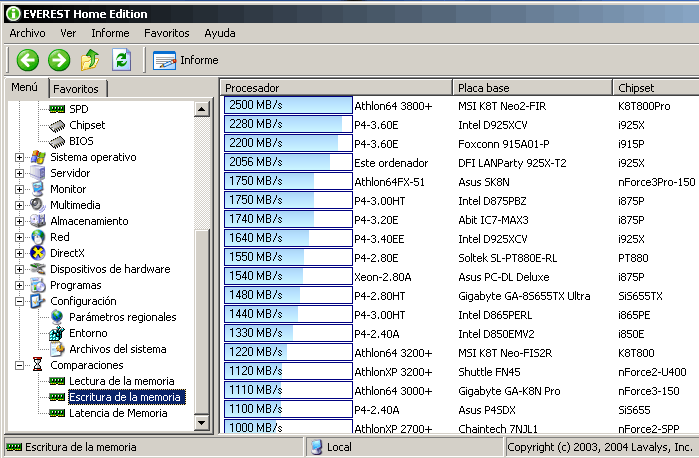Click the Lectura de la memoria chip icon

57,381
